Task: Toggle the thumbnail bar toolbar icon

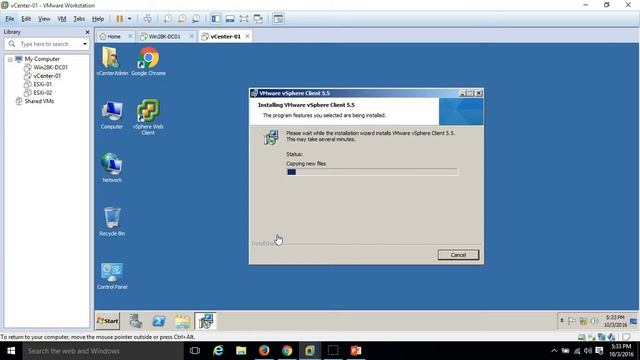Action: coord(230,19)
